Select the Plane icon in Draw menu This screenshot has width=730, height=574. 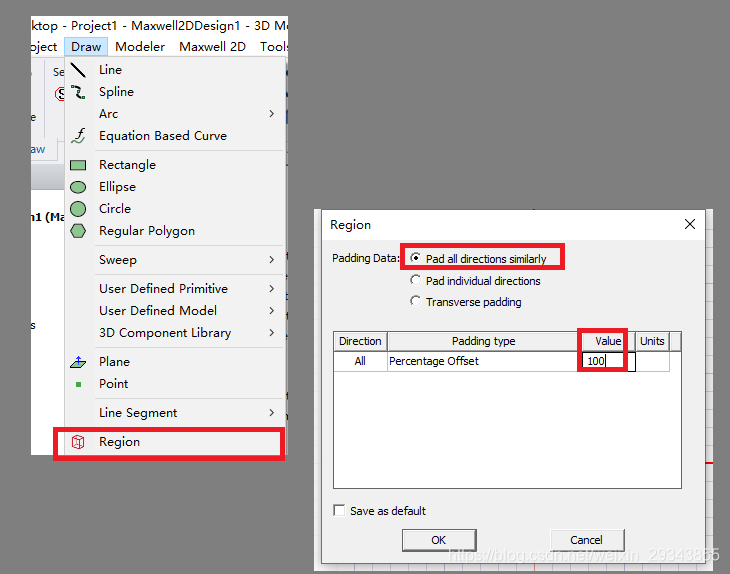click(78, 362)
